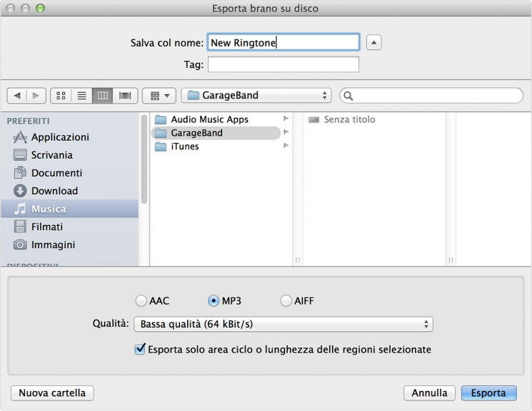Toggle Esporta solo area ciclo checkbox
Viewport: 532px width, 411px height.
[x=140, y=350]
